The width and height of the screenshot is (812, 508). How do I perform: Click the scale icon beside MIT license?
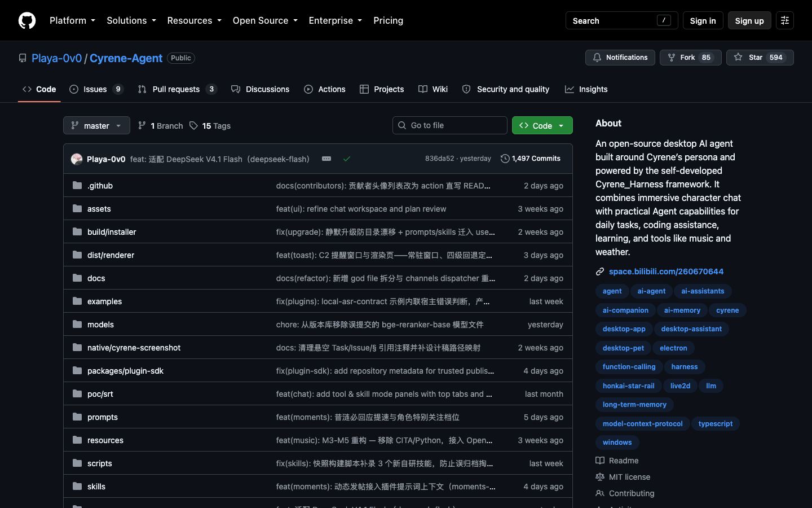tap(600, 477)
